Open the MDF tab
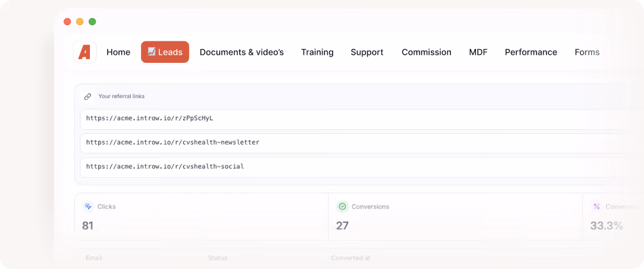 tap(478, 52)
